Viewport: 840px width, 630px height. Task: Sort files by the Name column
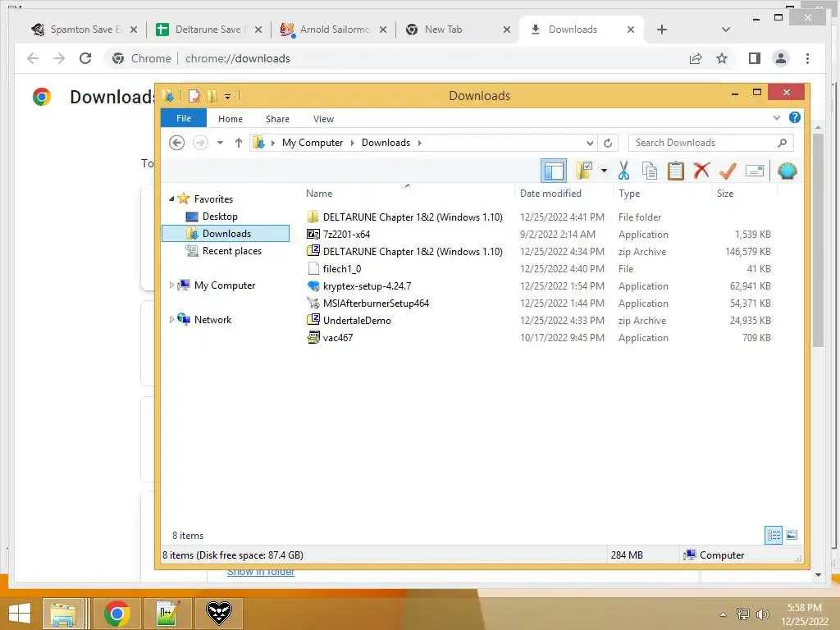[319, 194]
